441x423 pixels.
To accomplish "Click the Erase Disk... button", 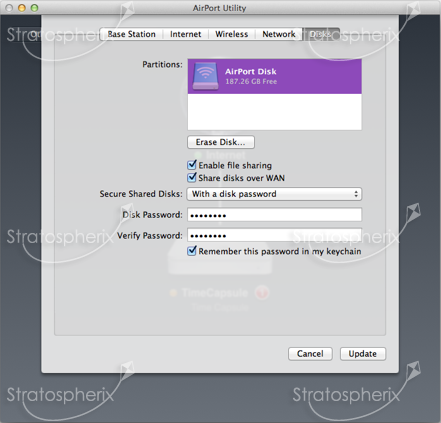I will [221, 142].
